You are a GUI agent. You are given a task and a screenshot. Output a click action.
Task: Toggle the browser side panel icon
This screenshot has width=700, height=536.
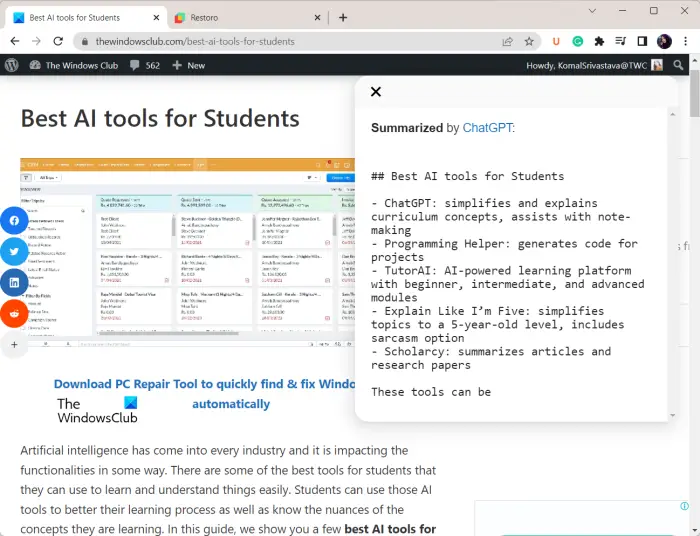642,42
